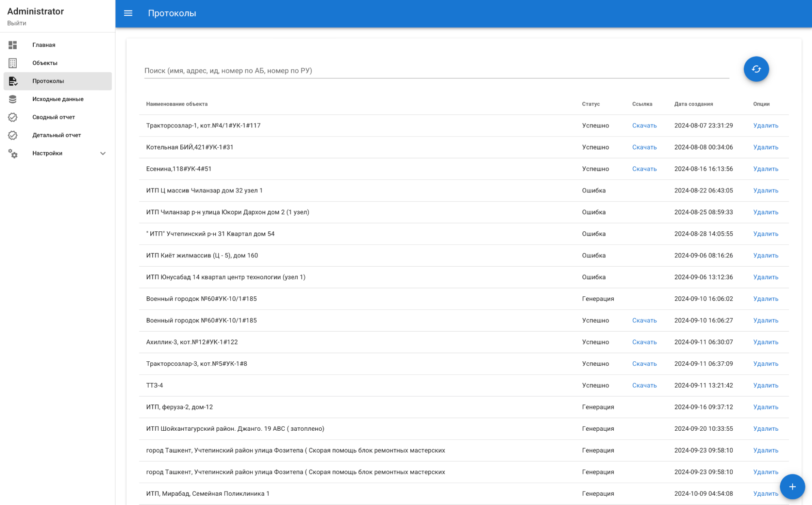Download protocol for Ахиллик-3, кот.№12
The image size is (812, 505).
(644, 342)
